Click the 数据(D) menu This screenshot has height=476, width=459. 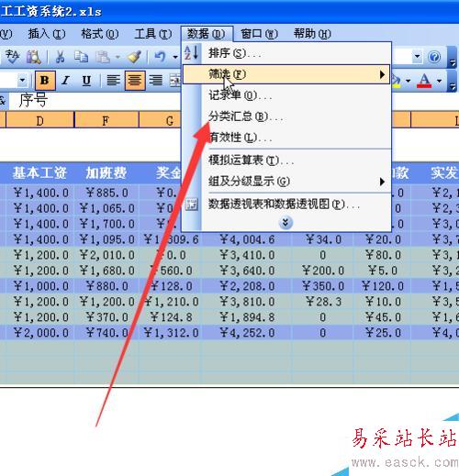pyautogui.click(x=207, y=34)
